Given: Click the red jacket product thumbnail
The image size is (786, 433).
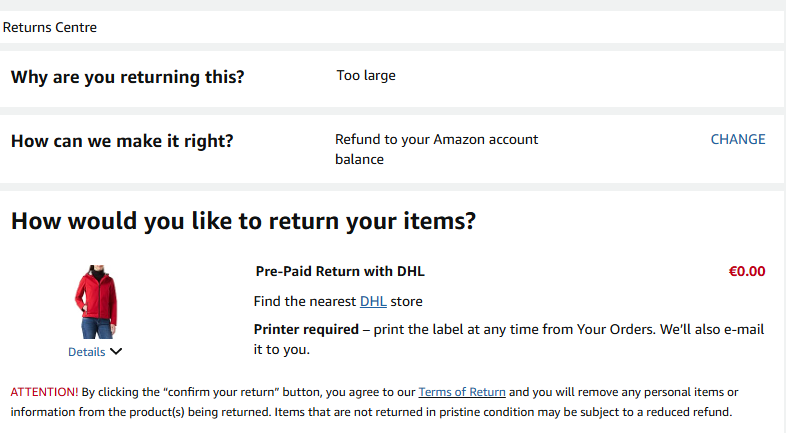Looking at the screenshot, I should [x=96, y=301].
